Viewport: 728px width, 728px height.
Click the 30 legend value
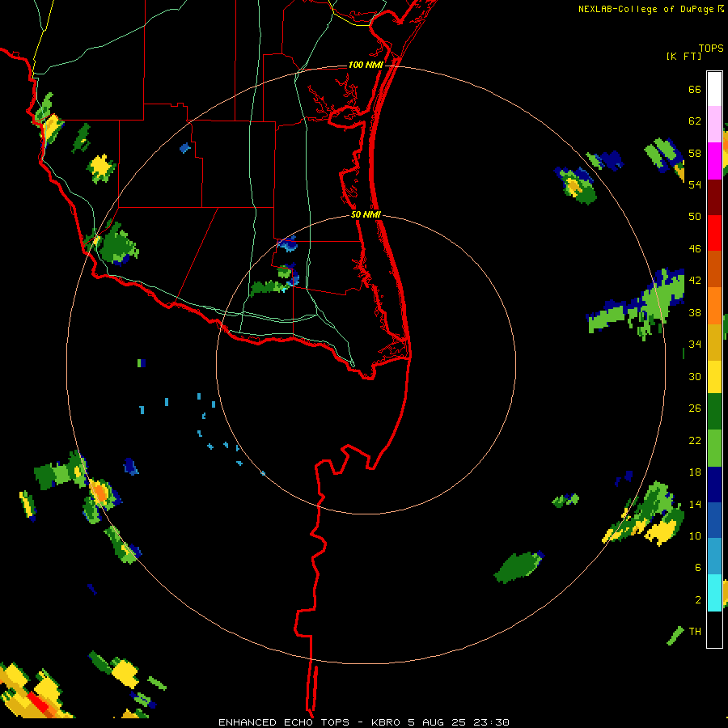click(695, 376)
